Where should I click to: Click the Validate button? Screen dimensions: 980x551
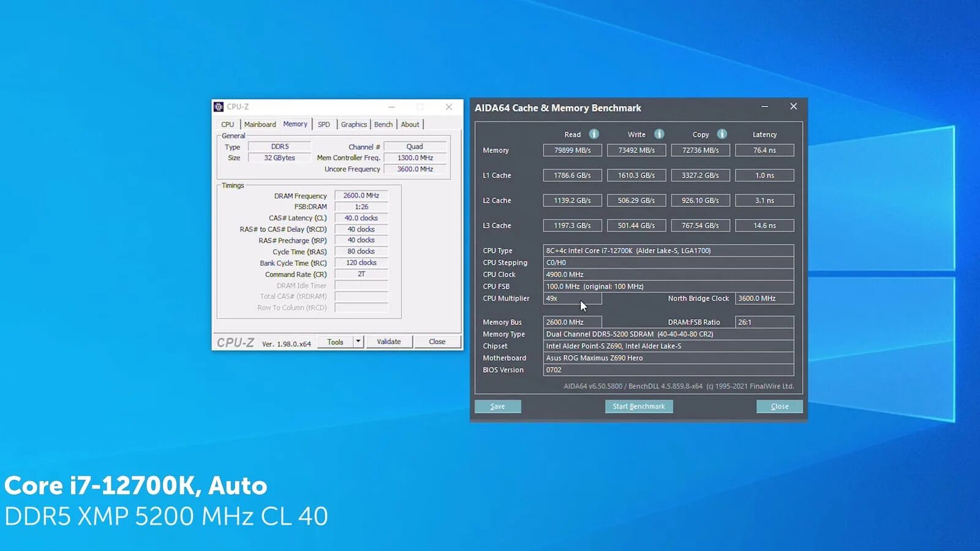coord(389,342)
